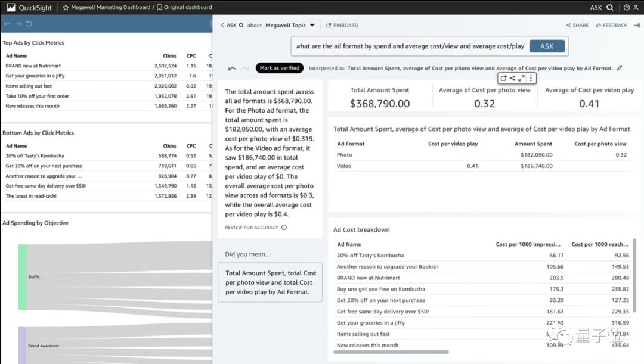The height and width of the screenshot is (364, 644).
Task: Click 'New releases this month' in Top Ads
Action: pos(32,106)
